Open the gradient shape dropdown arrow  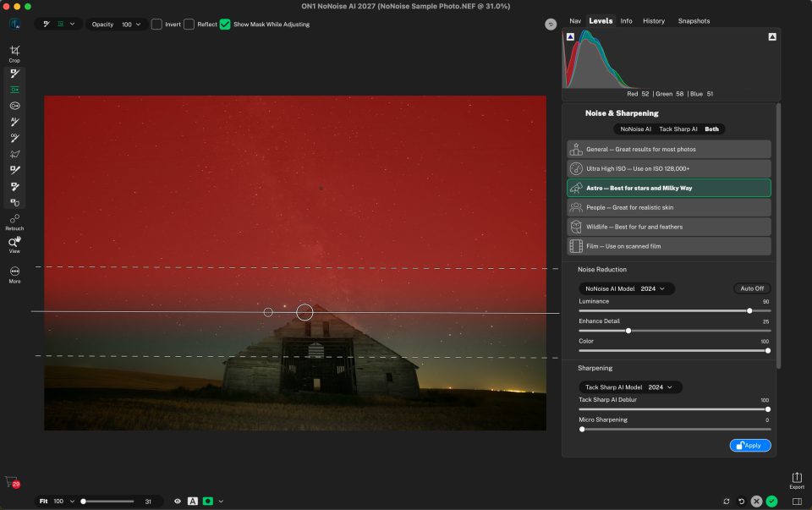point(73,24)
